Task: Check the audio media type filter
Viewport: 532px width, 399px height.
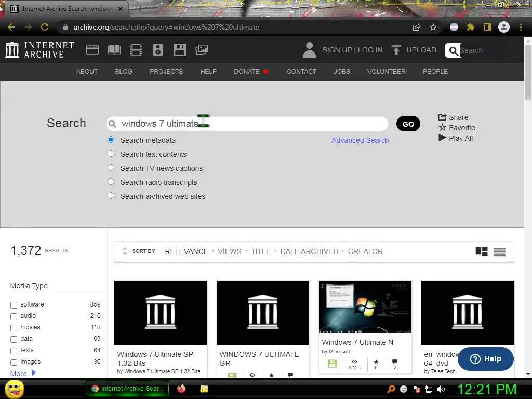Action: point(14,316)
